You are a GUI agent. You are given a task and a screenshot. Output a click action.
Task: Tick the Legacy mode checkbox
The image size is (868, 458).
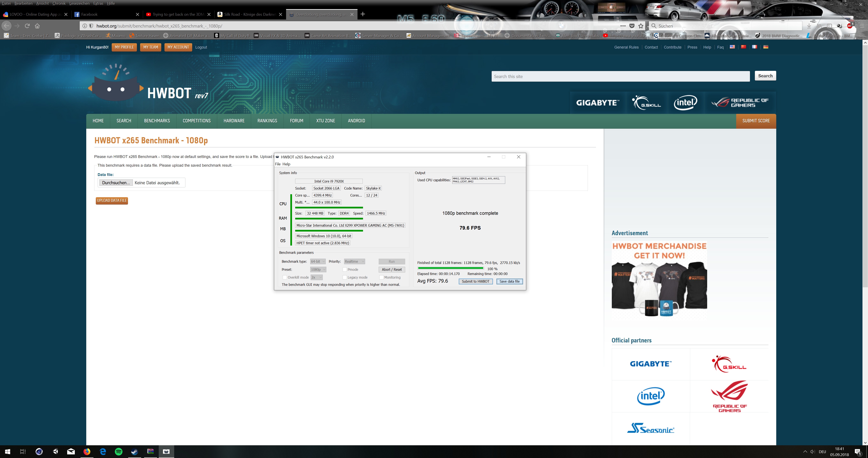coord(344,277)
